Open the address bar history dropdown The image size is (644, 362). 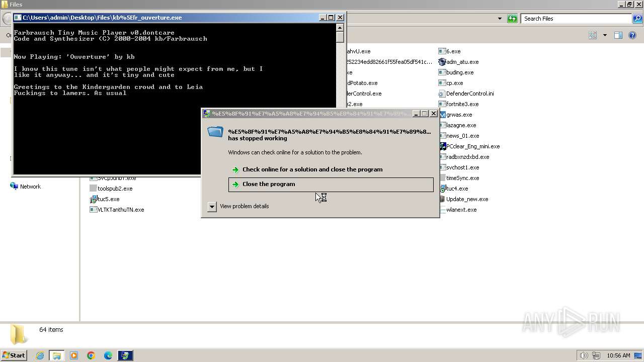tap(500, 19)
